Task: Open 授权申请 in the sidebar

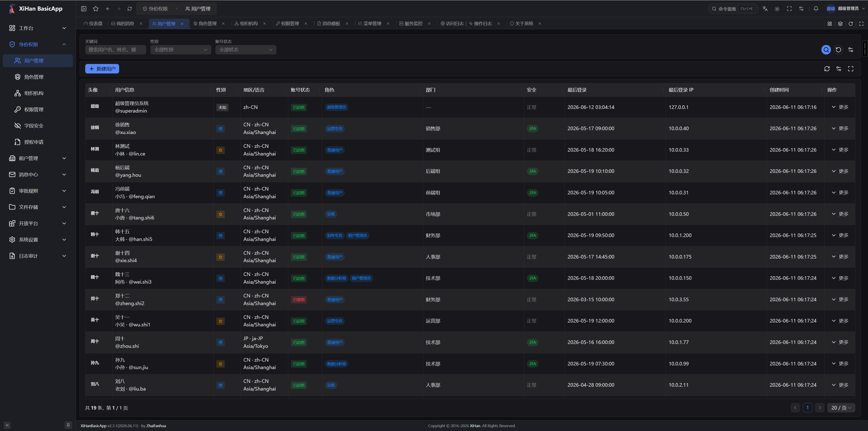Action: coord(38,142)
